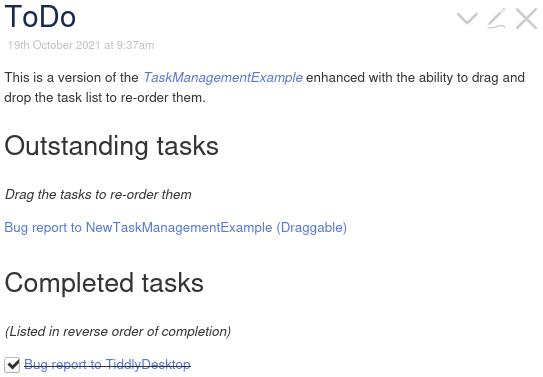Screen dimensions: 543x377
Task: Uncheck the Bug report to TiddlyDesktop task
Action: point(12,365)
